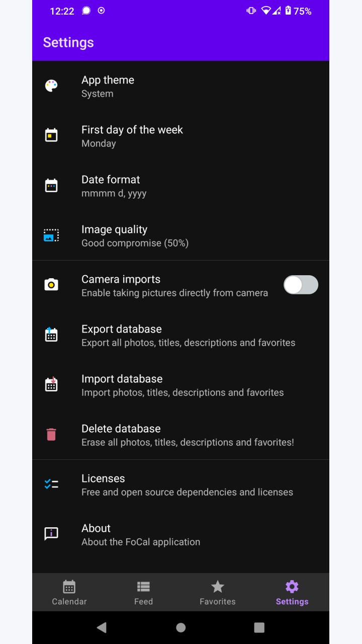Open About the FoCal application
The image size is (362, 644).
[180, 534]
